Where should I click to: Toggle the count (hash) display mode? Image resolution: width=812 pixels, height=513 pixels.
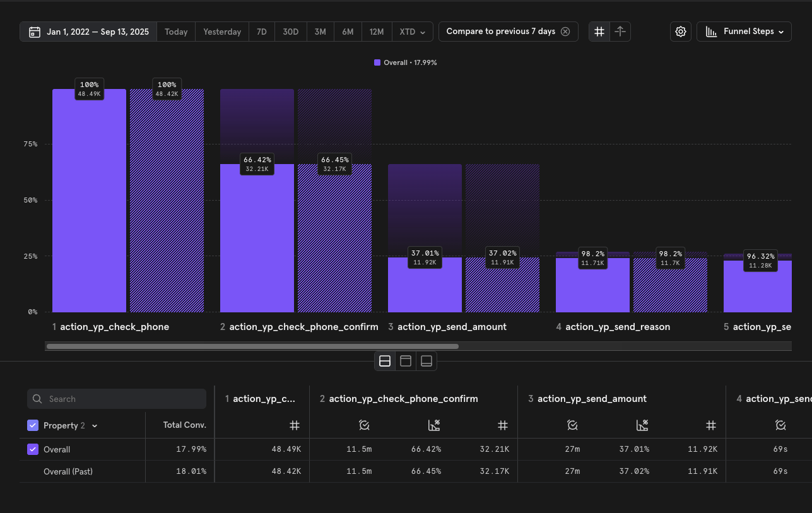[x=599, y=32]
